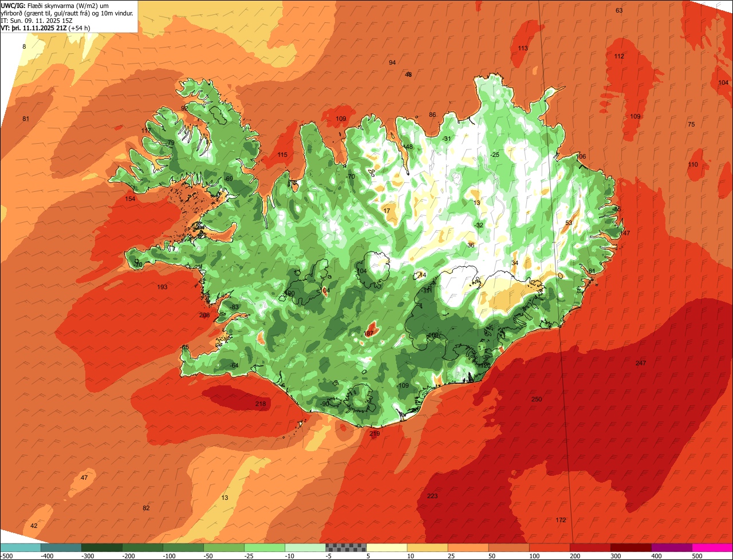Click the flux value 61 near the coast
The width and height of the screenshot is (733, 560).
[592, 271]
